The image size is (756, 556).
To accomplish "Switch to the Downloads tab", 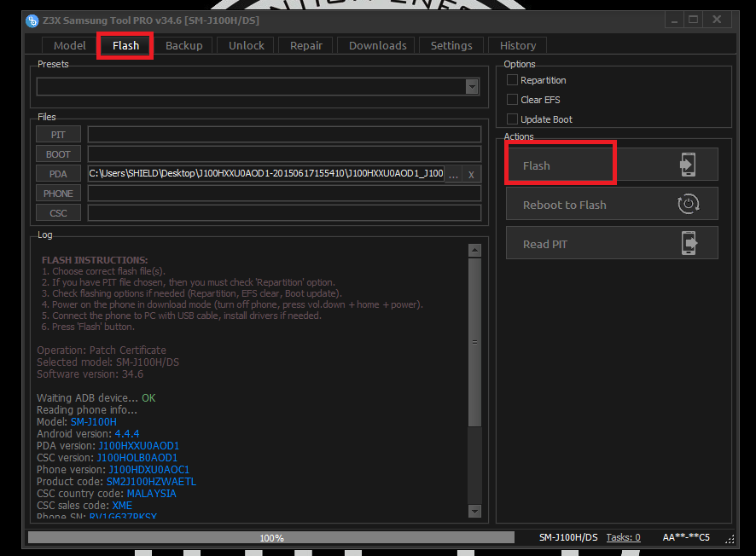I will coord(377,45).
